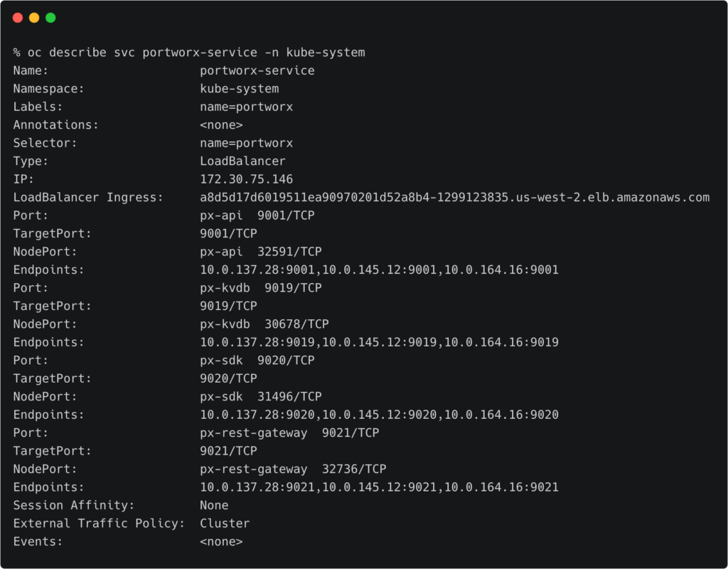This screenshot has width=728, height=569.
Task: Click the px-sdk 31496/TCP NodePort value
Action: coord(260,396)
